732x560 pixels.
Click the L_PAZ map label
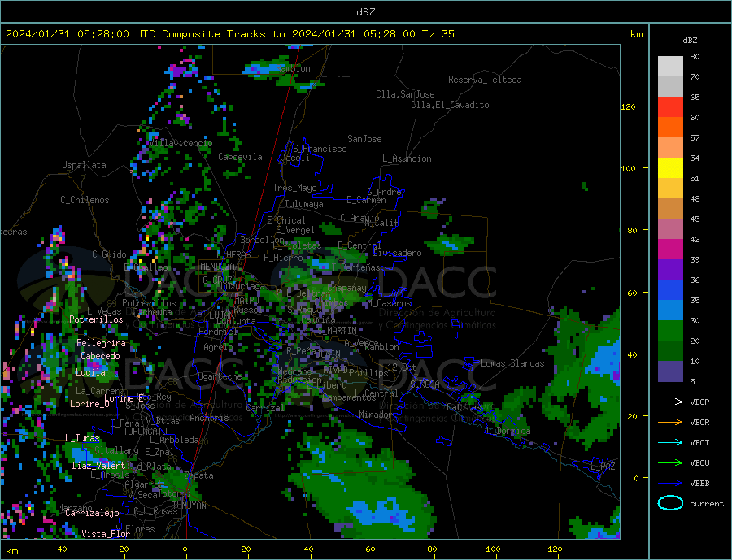(x=603, y=467)
